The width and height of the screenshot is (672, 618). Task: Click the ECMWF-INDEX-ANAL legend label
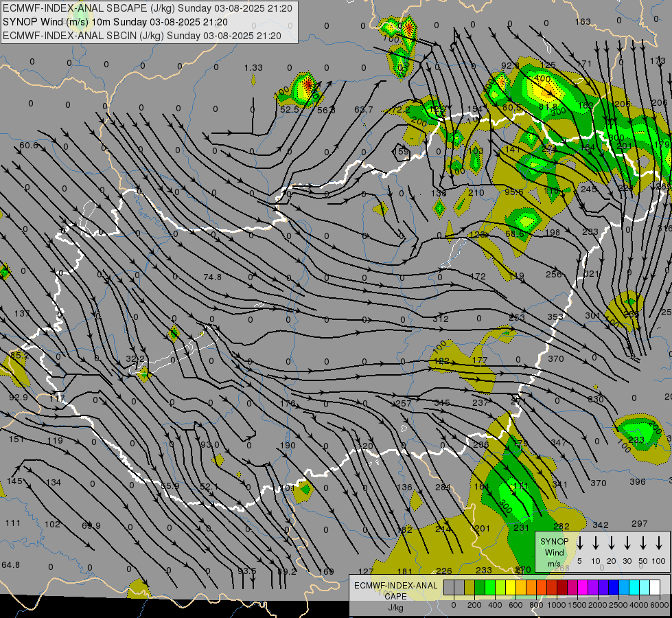[x=395, y=586]
